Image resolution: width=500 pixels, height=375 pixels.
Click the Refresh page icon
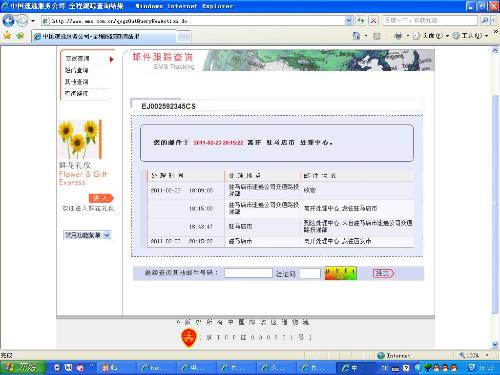pos(361,21)
